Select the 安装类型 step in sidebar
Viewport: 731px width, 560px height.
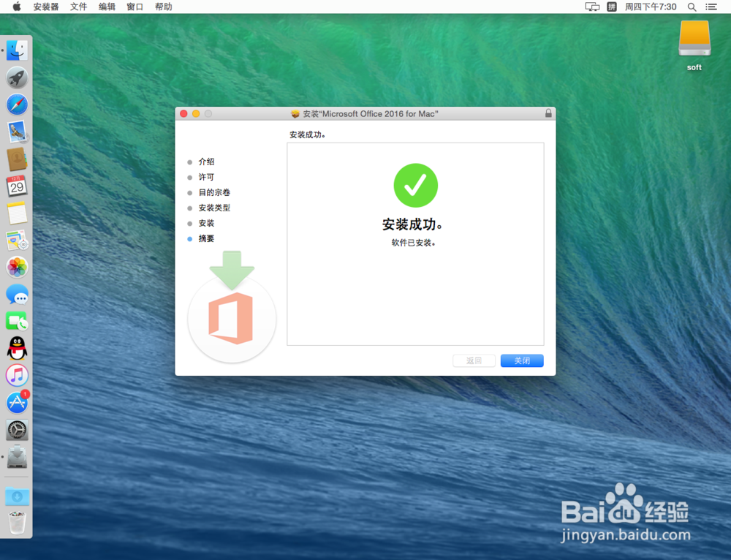(x=214, y=208)
